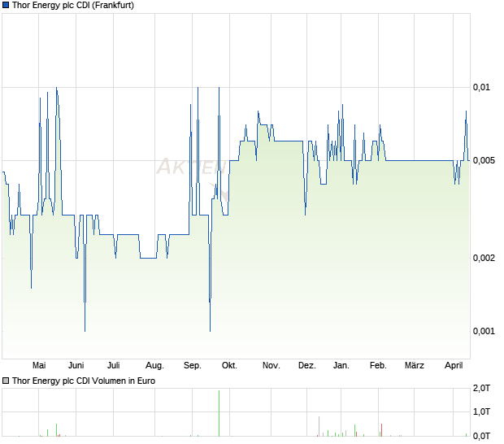Image resolution: width=504 pixels, height=444 pixels.
Task: Click the 1,0T volume axis value
Action: tap(481, 411)
